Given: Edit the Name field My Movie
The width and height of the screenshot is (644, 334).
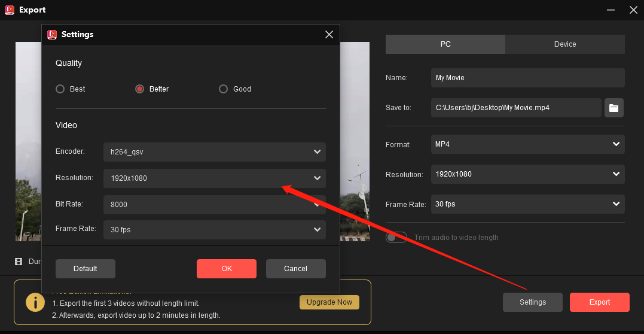Looking at the screenshot, I should (528, 78).
